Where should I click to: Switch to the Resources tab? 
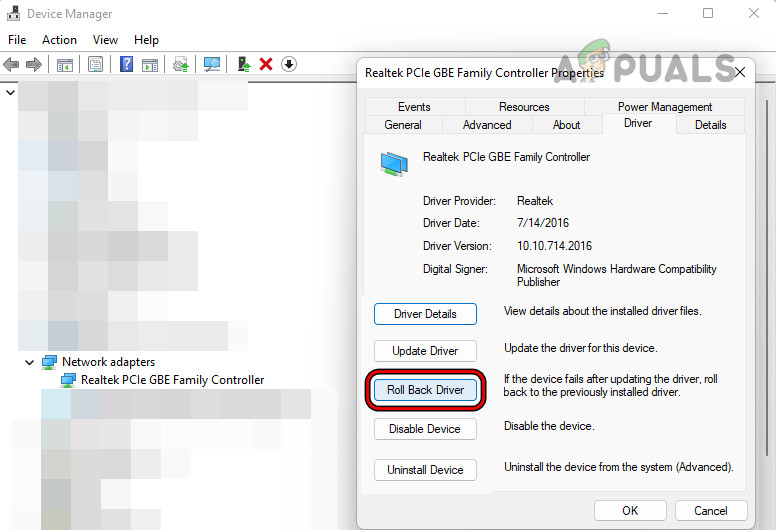tap(525, 106)
